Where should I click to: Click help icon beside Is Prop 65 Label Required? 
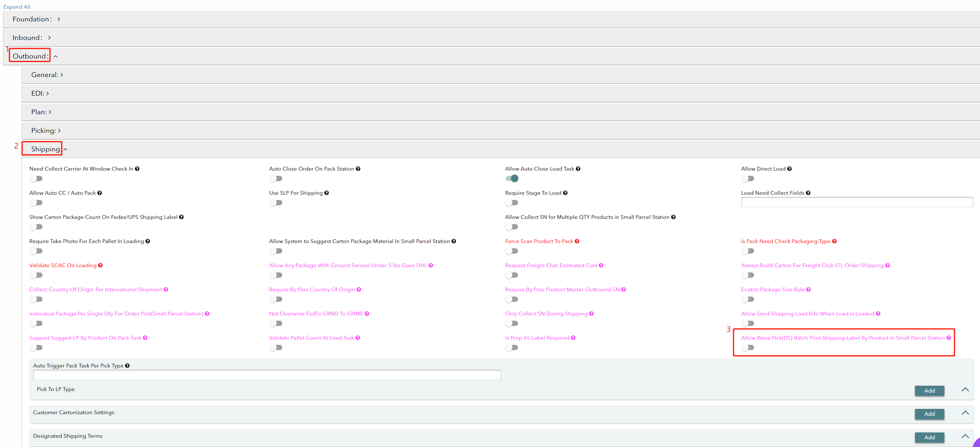coord(573,338)
